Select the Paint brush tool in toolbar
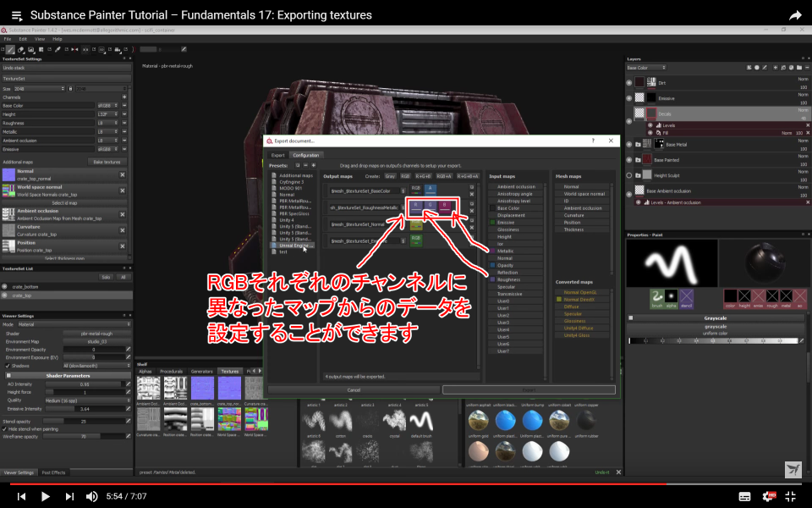The image size is (812, 508). 10,50
